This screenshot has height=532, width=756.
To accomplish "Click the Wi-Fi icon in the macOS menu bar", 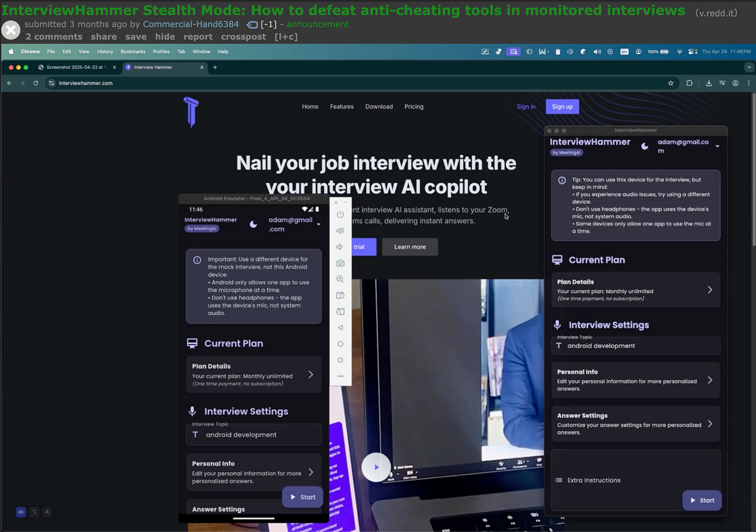I will click(680, 51).
